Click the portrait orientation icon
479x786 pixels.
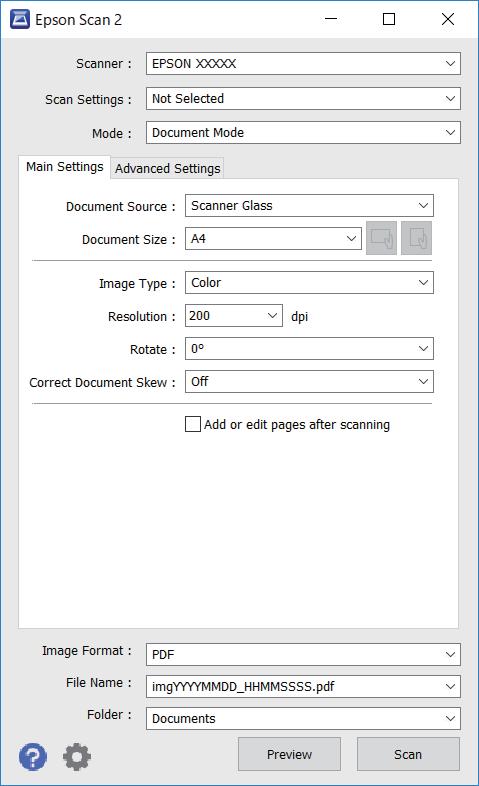(416, 238)
